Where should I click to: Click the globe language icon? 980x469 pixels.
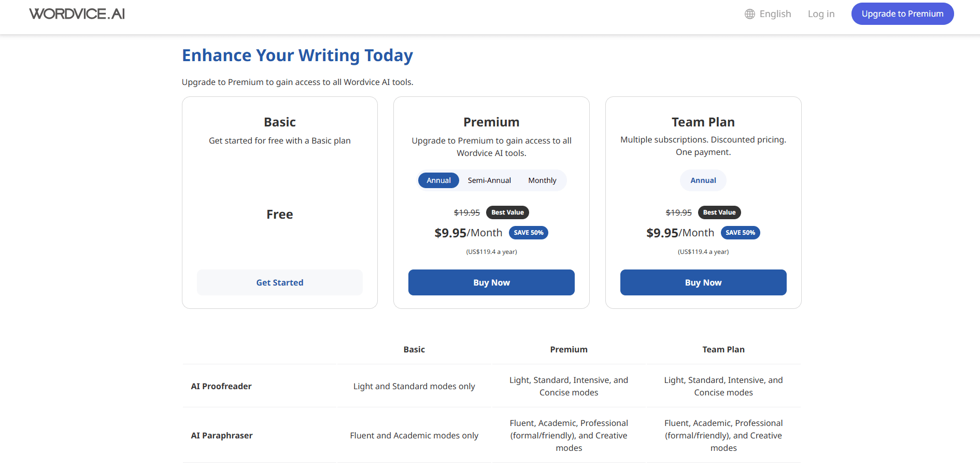pyautogui.click(x=749, y=14)
